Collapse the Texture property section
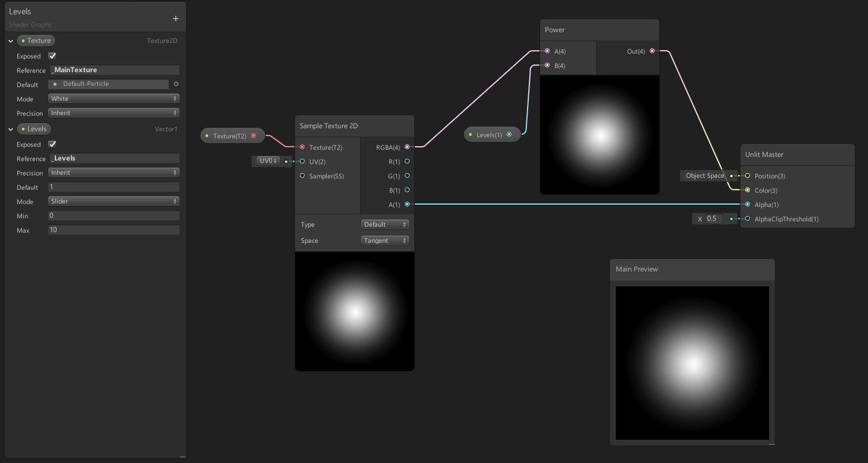The image size is (868, 463). click(x=11, y=41)
